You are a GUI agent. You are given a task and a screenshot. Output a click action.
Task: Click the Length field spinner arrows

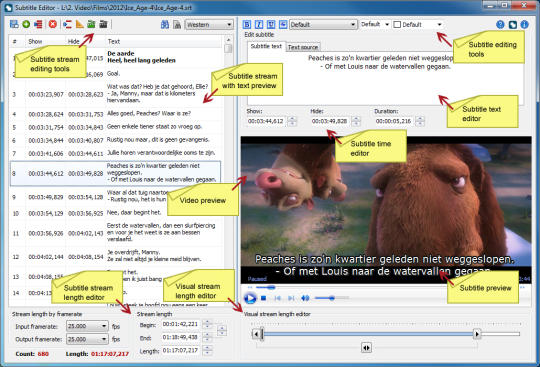[x=207, y=350]
